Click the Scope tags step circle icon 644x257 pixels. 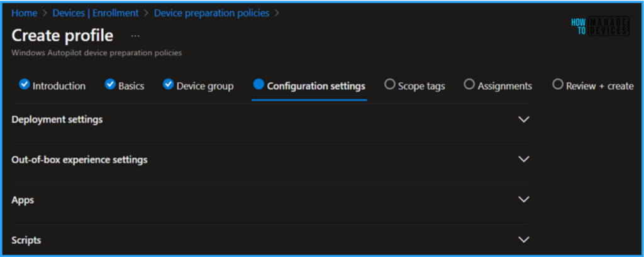coord(389,84)
